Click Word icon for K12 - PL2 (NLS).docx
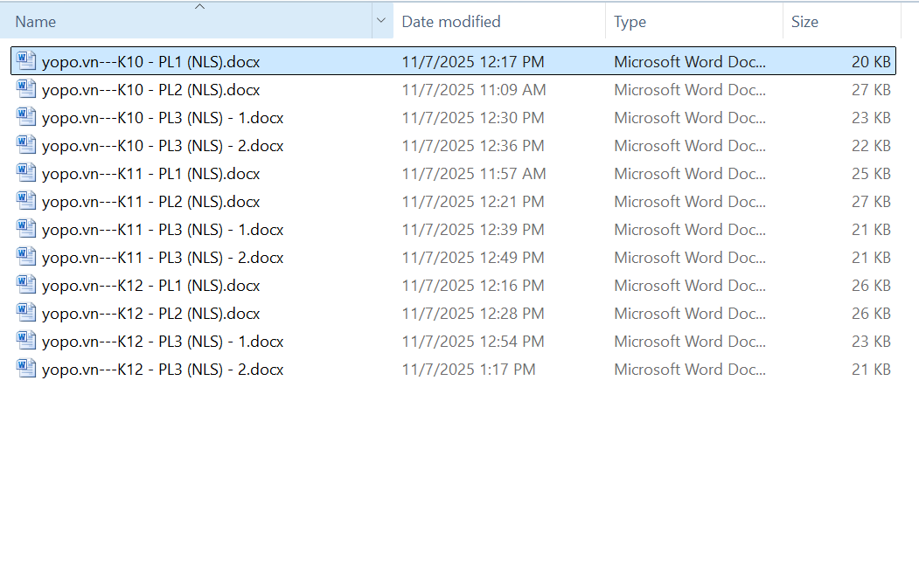This screenshot has width=919, height=588. tap(26, 314)
